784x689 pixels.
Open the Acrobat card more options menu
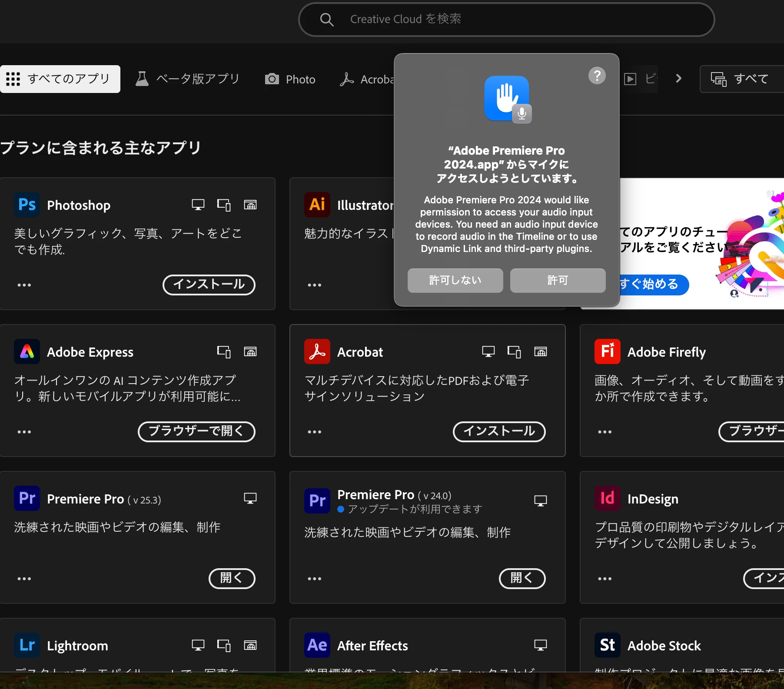point(315,432)
